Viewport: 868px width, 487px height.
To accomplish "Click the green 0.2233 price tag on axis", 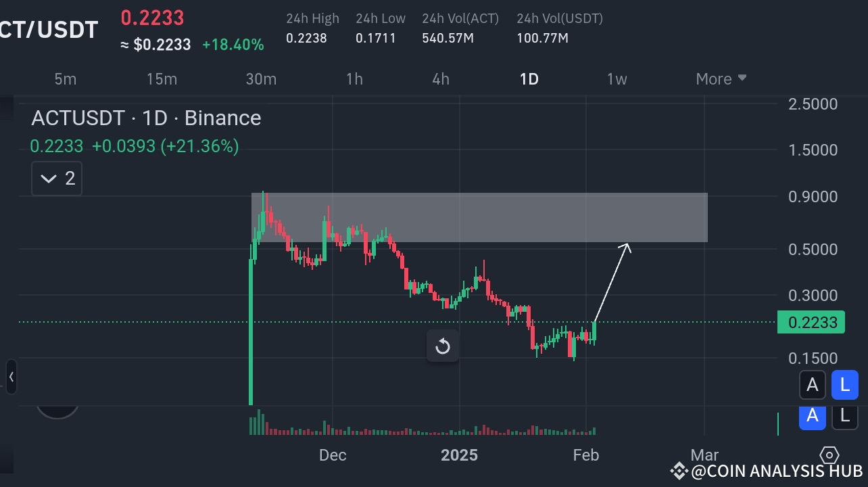I will [811, 323].
